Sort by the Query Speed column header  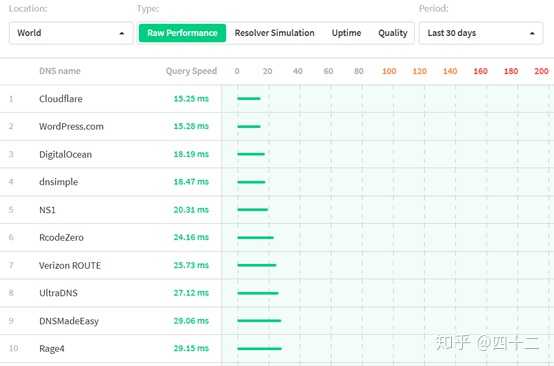click(191, 71)
